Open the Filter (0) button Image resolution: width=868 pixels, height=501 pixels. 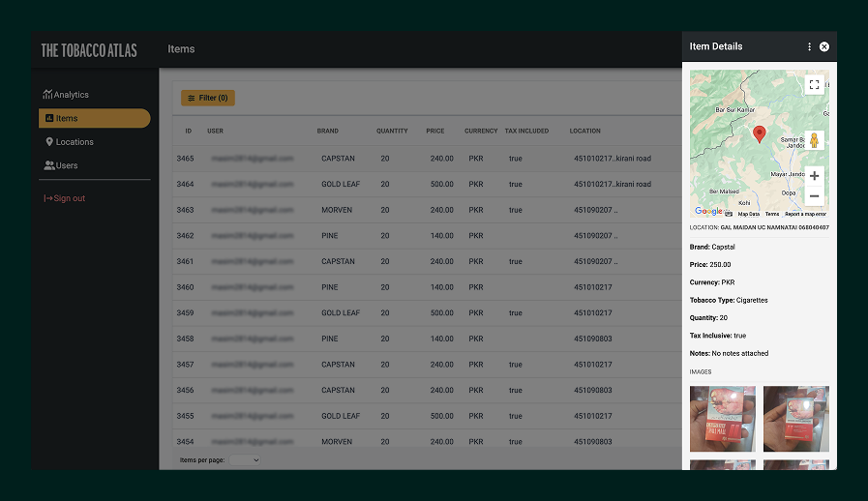pyautogui.click(x=208, y=98)
